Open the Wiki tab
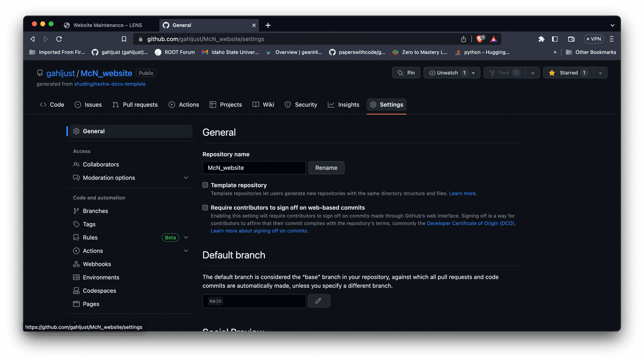 coord(264,105)
